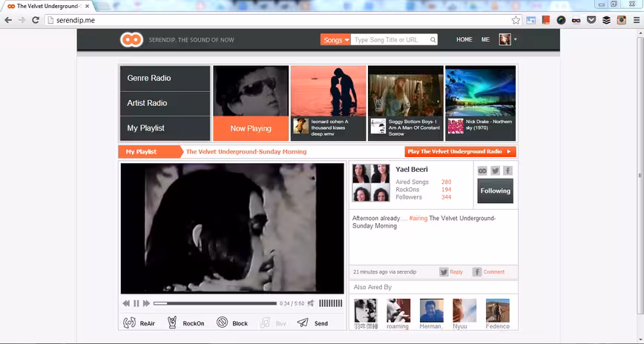Mute the player with the speaker icon
This screenshot has width=644, height=344.
312,303
